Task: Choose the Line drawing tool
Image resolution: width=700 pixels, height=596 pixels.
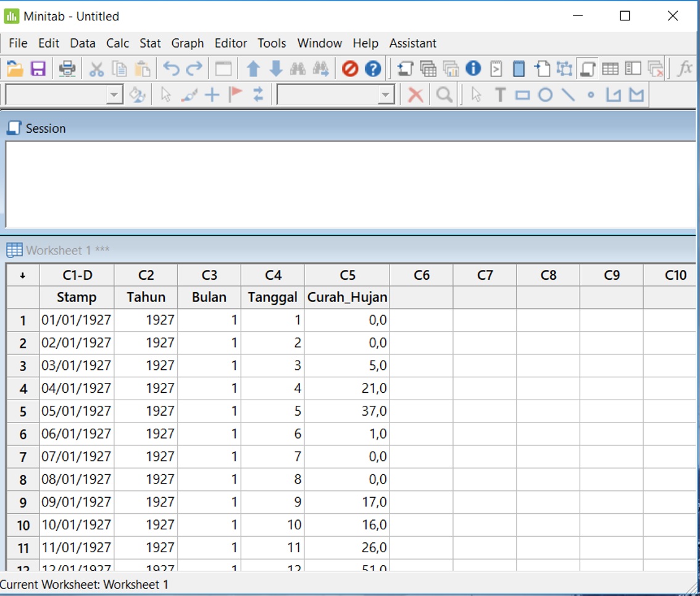Action: click(569, 94)
